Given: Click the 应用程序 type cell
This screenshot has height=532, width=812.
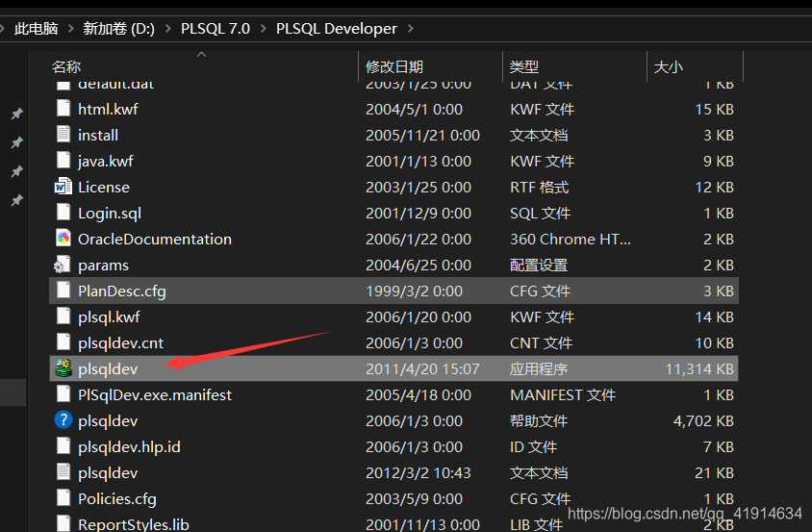Looking at the screenshot, I should coord(539,368).
